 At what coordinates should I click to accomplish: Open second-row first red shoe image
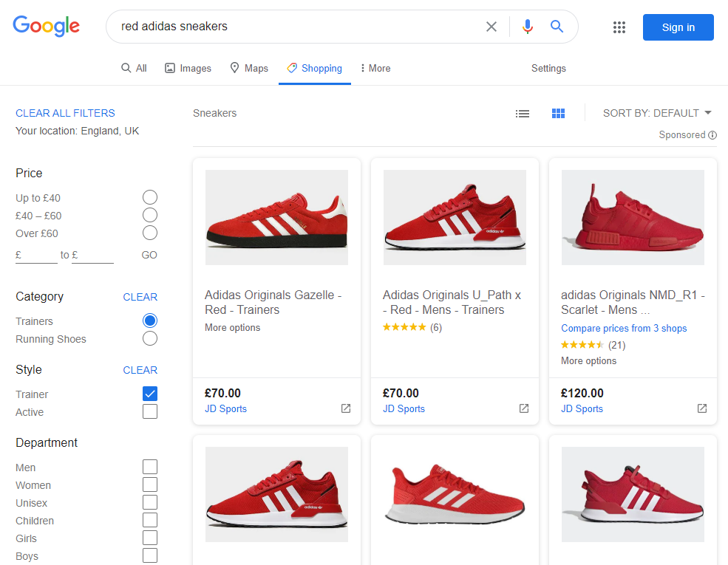(276, 494)
